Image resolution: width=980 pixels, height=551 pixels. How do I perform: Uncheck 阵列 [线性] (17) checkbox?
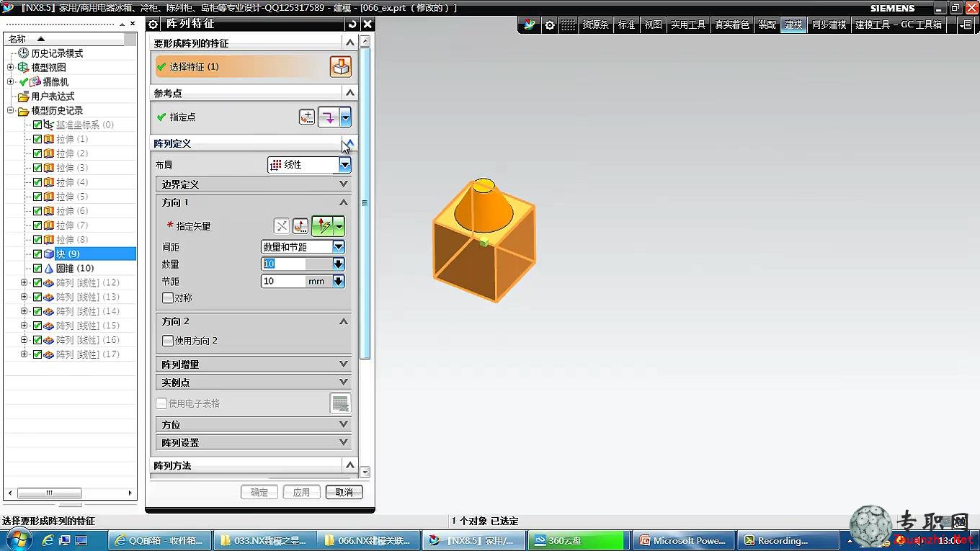click(x=37, y=355)
